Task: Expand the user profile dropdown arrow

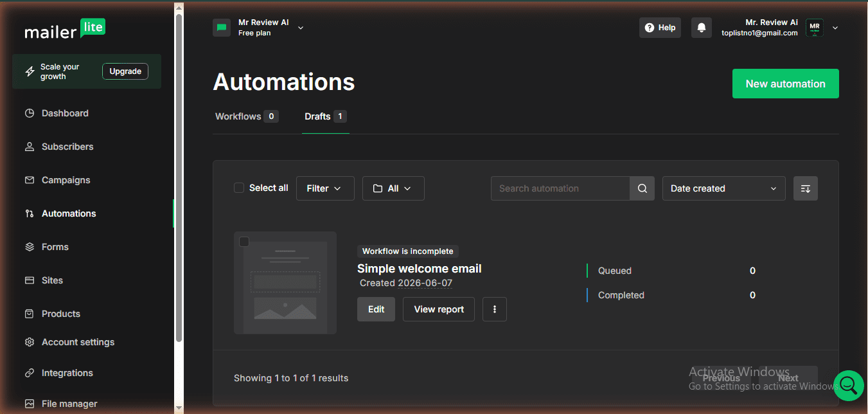Action: tap(835, 28)
